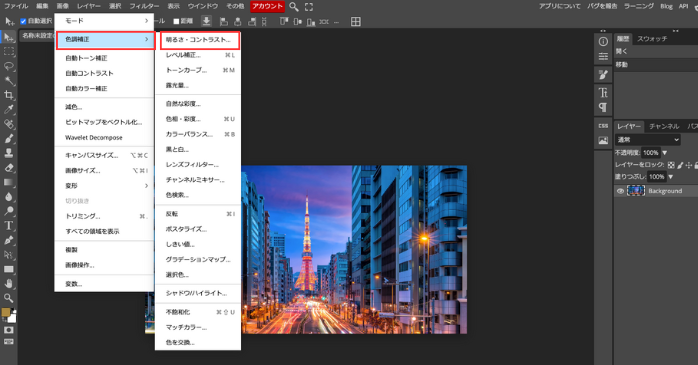The height and width of the screenshot is (365, 698).
Task: Choose 色相・彩度 from submenu
Action: tap(198, 119)
